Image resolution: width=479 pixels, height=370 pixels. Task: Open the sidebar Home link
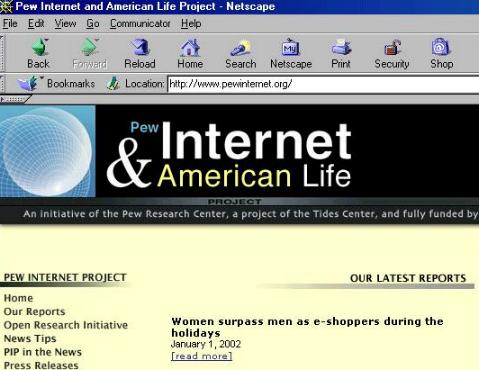pos(18,298)
